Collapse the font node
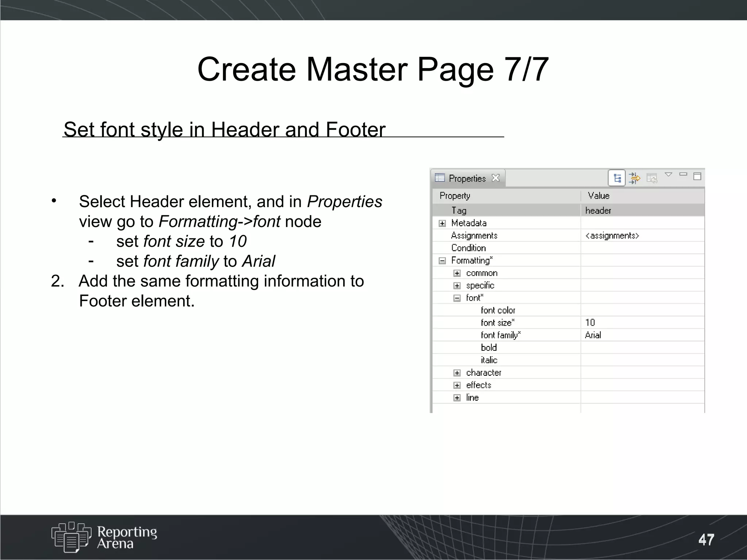 tap(457, 298)
